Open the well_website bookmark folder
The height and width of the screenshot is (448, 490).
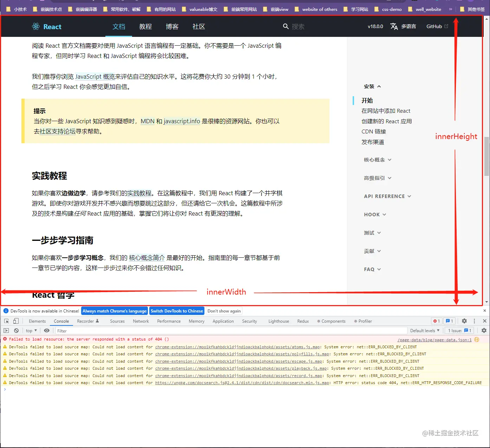(x=424, y=9)
